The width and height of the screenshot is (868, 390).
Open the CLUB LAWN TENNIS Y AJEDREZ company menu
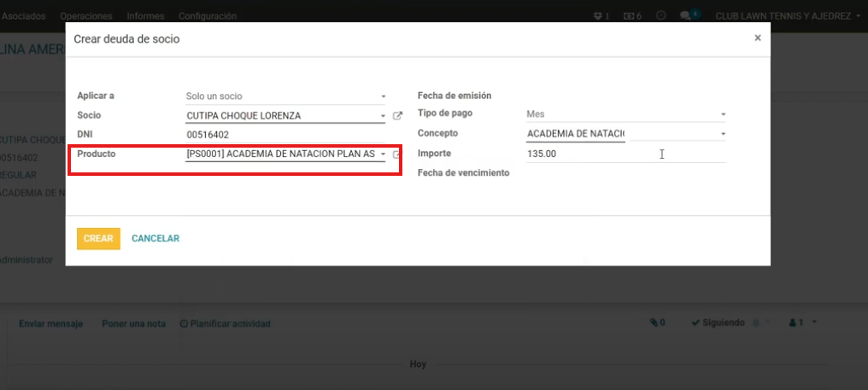(x=789, y=16)
